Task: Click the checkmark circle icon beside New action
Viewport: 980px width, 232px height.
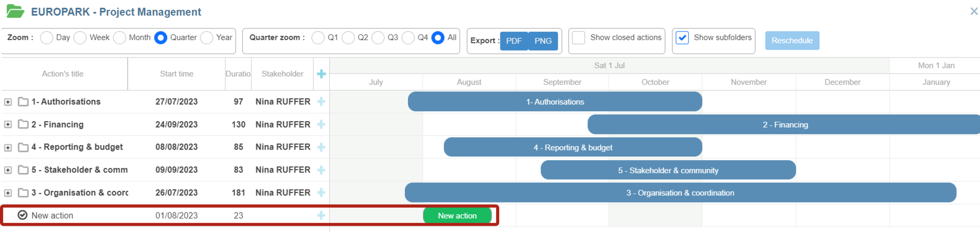Action: point(22,215)
